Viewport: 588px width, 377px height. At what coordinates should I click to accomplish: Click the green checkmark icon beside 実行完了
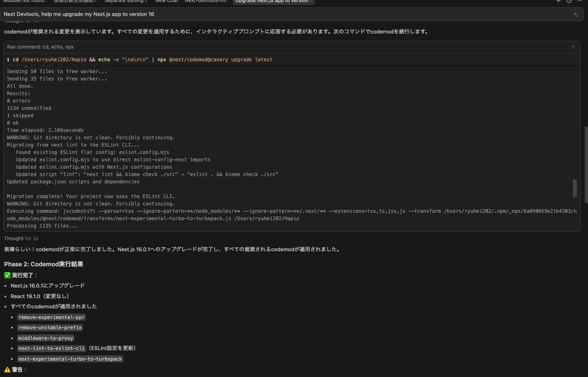pos(7,275)
